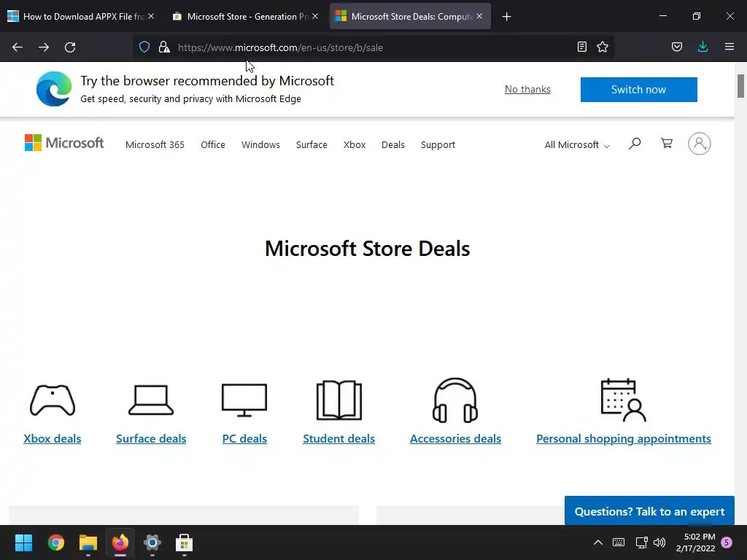Viewport: 747px width, 560px height.
Task: Close the How to Download APPX tab
Action: coord(150,16)
